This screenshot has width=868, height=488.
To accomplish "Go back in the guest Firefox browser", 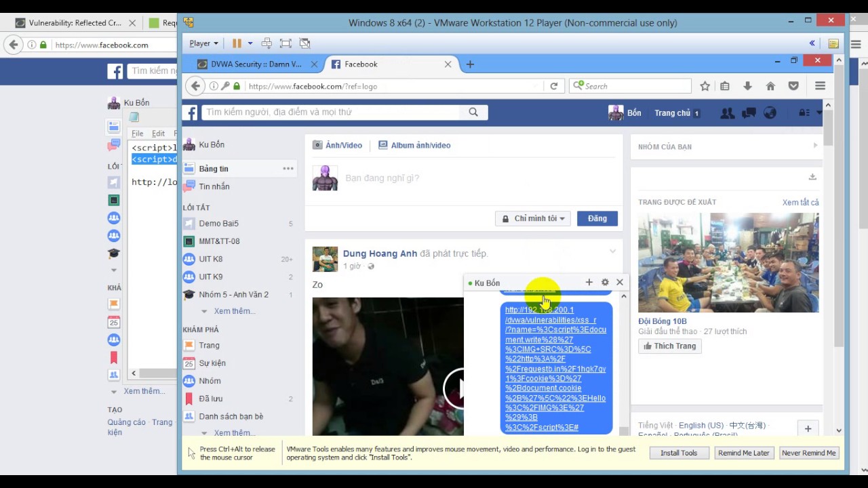I will pyautogui.click(x=195, y=86).
